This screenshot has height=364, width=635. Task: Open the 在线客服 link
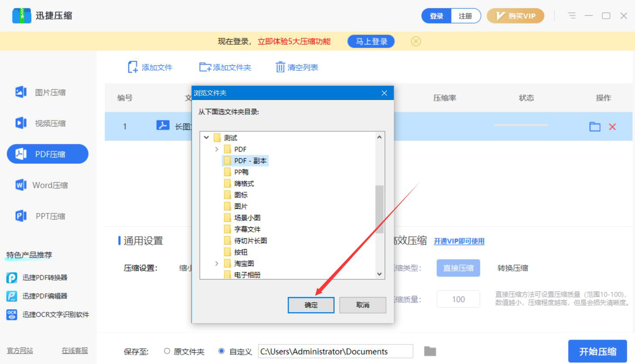pos(75,351)
